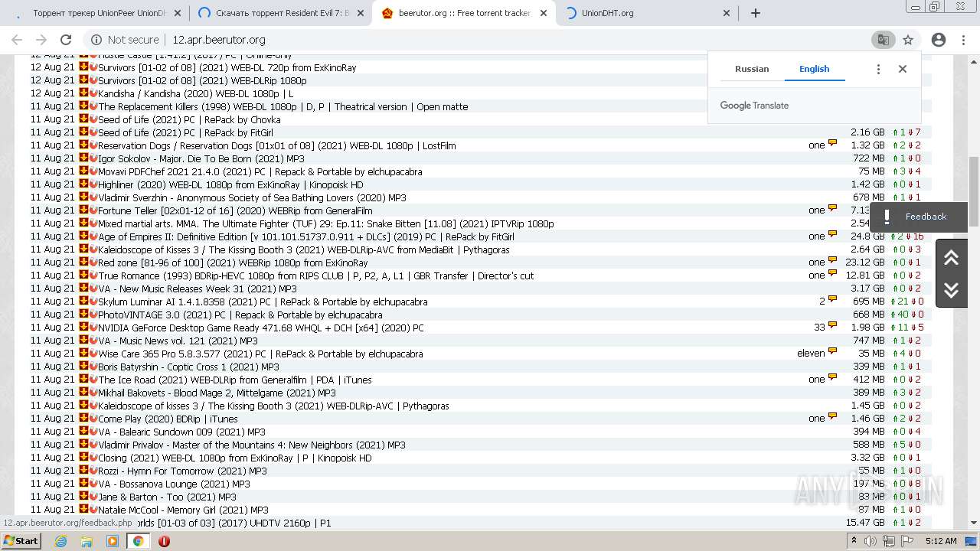
Task: Select the English translation tab
Action: click(x=815, y=69)
